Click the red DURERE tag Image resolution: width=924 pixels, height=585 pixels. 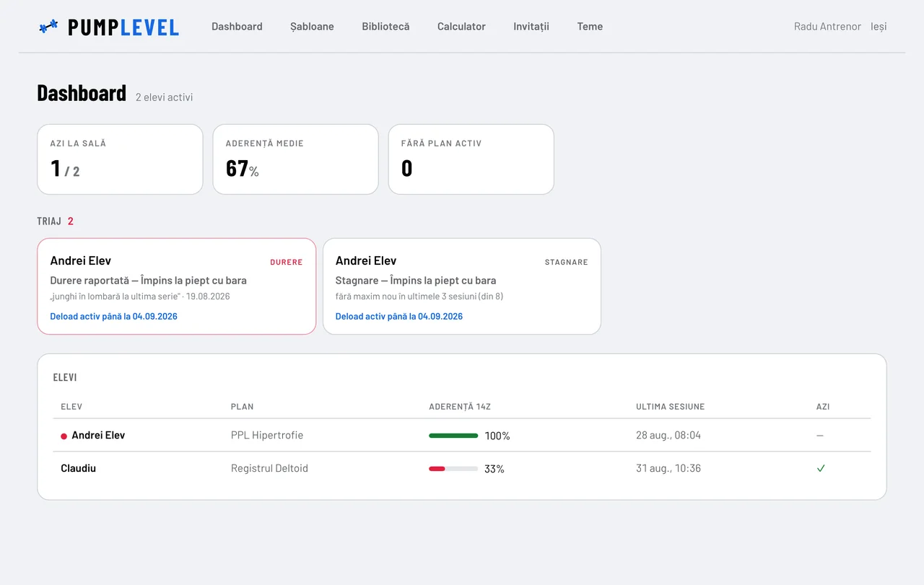pos(287,263)
